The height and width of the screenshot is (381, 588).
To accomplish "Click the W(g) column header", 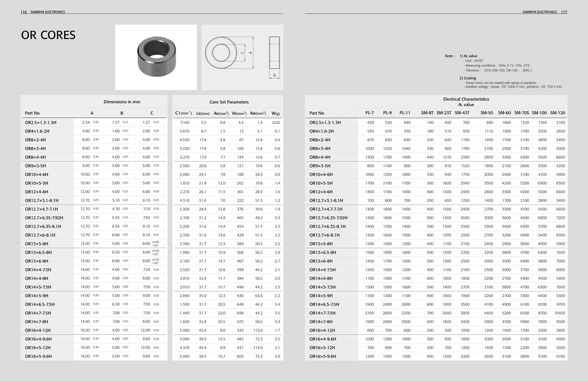I will tap(276, 113).
